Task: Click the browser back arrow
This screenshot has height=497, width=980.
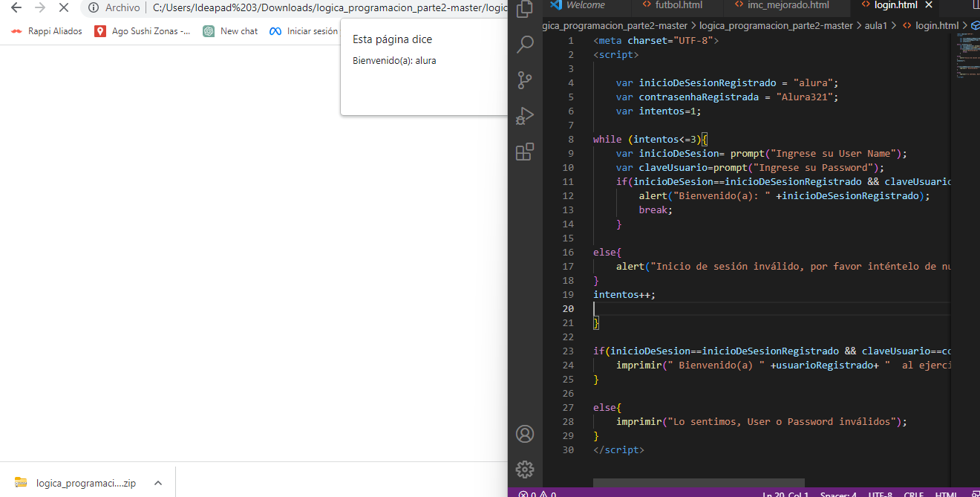Action: click(16, 7)
